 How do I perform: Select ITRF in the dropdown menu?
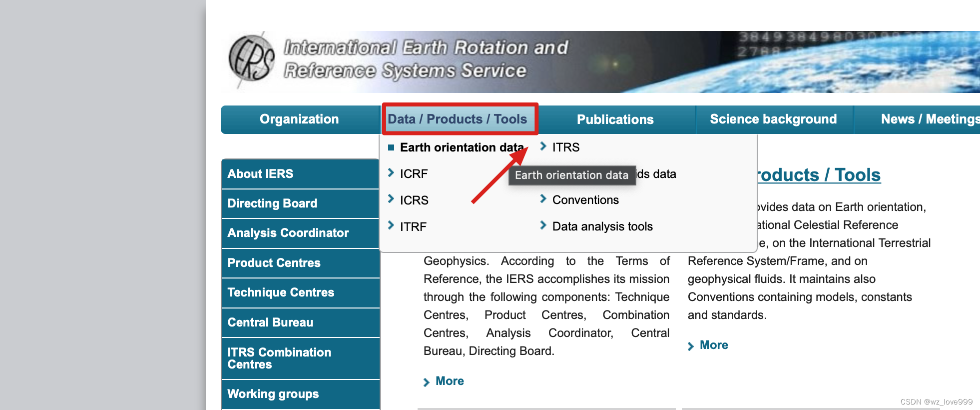point(413,227)
